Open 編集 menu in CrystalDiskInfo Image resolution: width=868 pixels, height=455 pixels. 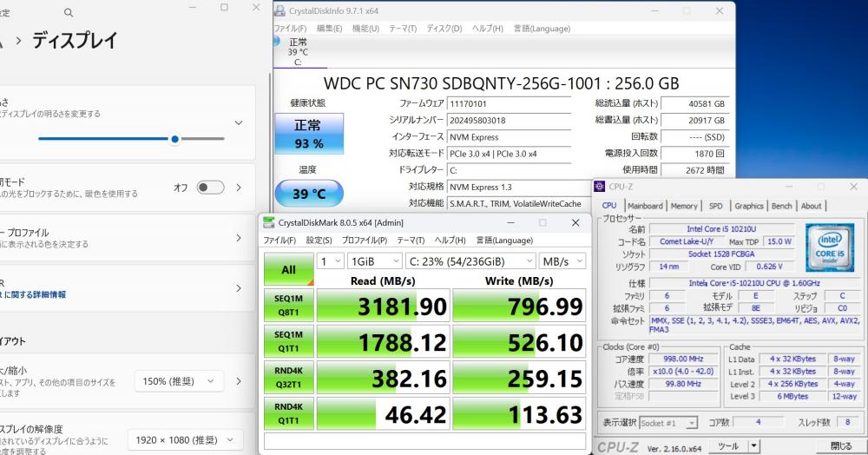[x=329, y=29]
